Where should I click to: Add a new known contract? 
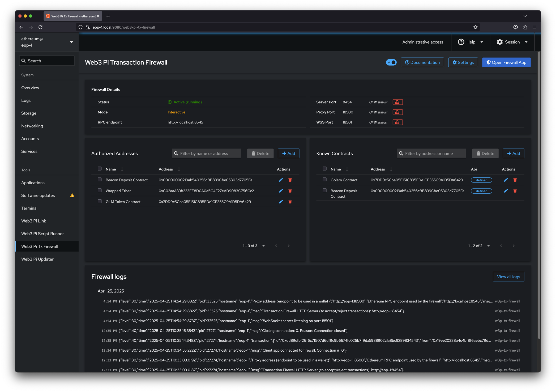513,154
